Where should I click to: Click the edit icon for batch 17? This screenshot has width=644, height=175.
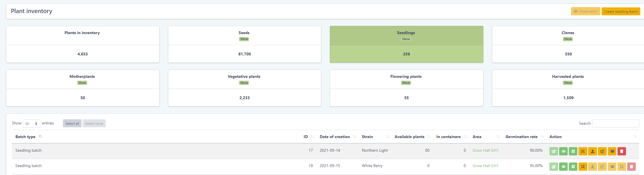click(553, 151)
